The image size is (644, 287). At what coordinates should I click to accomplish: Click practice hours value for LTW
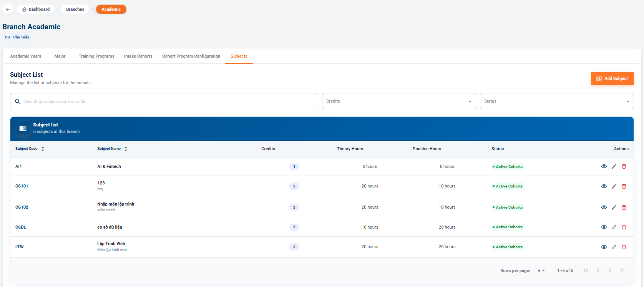(447, 247)
